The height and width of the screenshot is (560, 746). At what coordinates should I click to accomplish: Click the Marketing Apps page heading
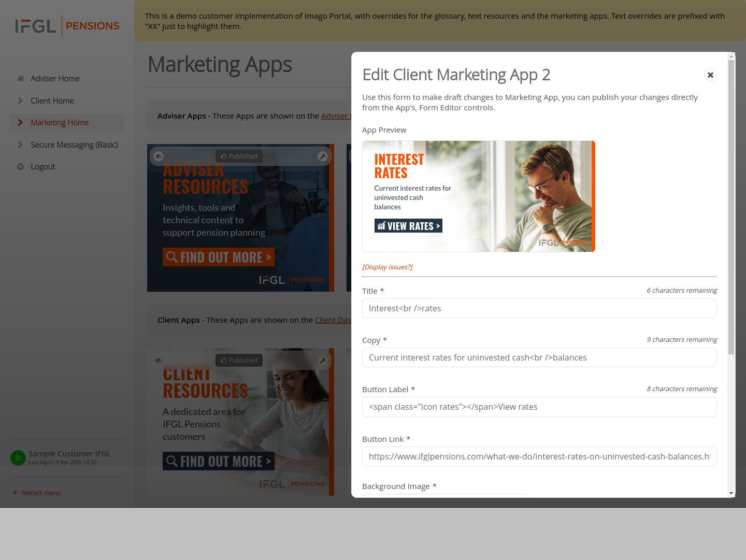[220, 65]
